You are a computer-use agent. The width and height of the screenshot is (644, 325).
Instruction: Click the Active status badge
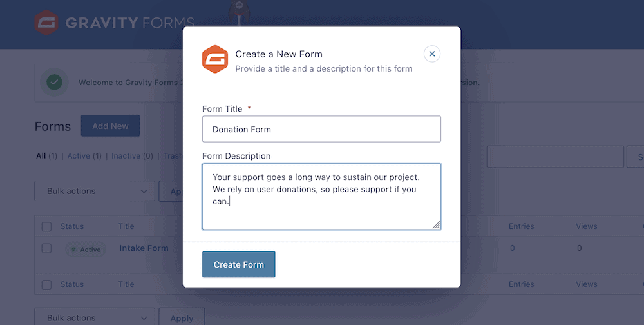pyautogui.click(x=86, y=250)
